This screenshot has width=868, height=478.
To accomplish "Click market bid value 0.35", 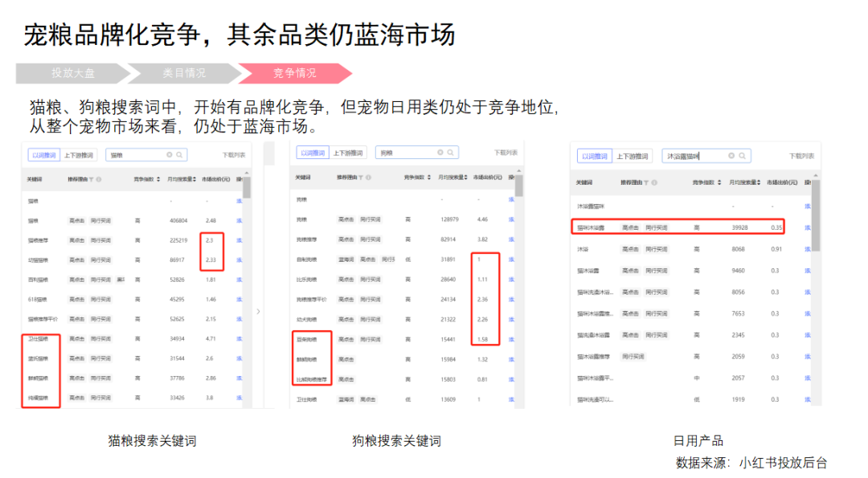I will [776, 227].
